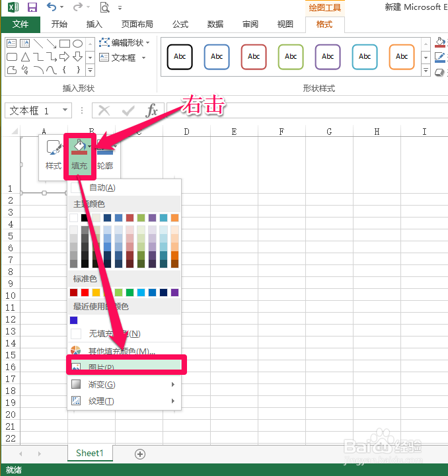Pick the recently used blue swatch
The height and width of the screenshot is (476, 448).
point(74,320)
